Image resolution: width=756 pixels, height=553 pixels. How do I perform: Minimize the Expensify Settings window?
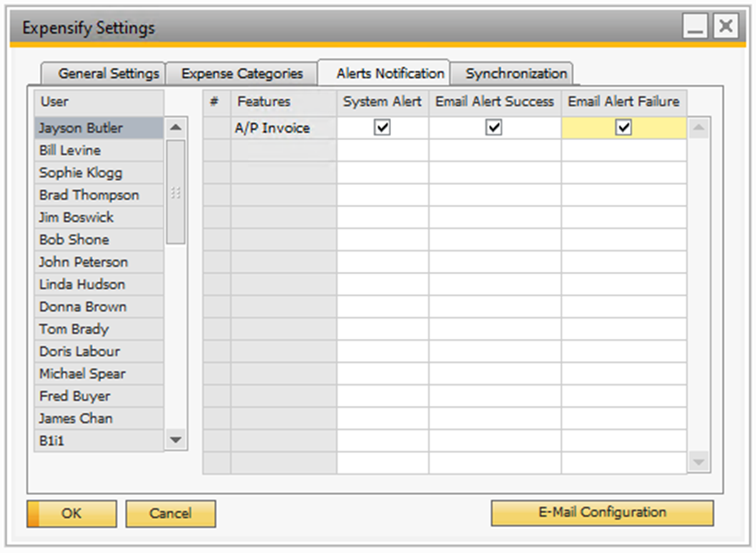tap(696, 27)
